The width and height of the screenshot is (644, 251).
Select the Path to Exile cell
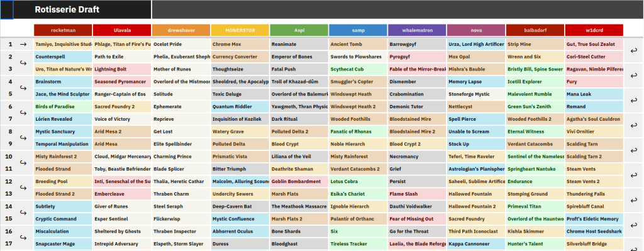pyautogui.click(x=123, y=57)
